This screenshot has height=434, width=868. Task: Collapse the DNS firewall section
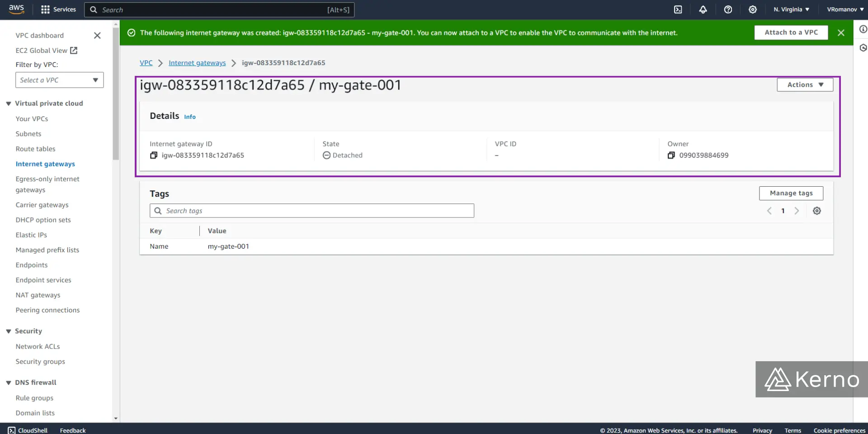pyautogui.click(x=9, y=382)
